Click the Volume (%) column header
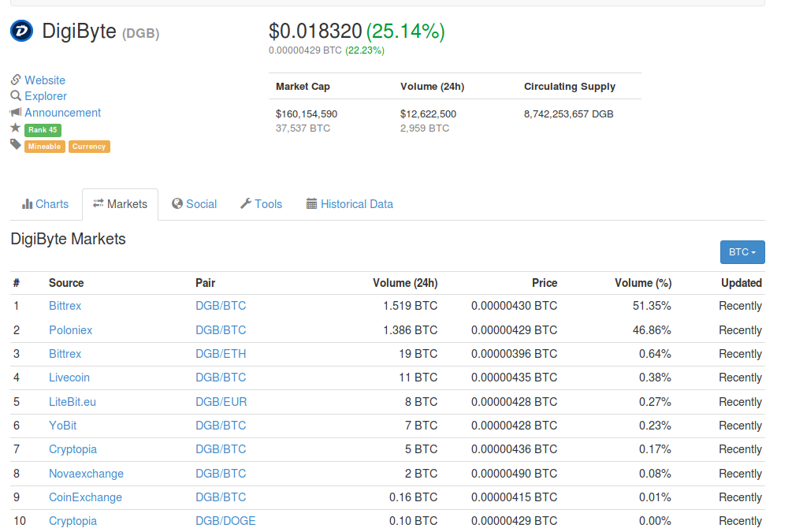 643,283
